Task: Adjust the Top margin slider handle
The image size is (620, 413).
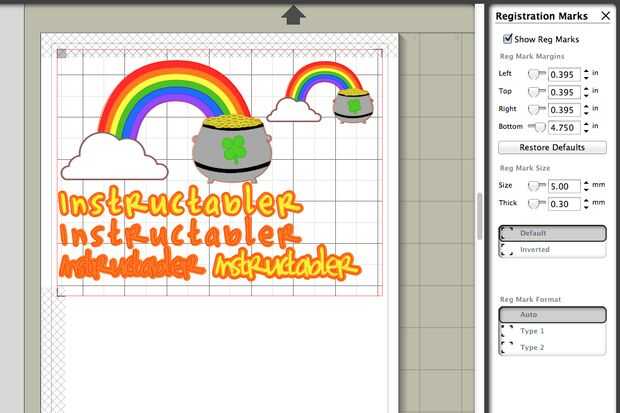Action: click(534, 92)
